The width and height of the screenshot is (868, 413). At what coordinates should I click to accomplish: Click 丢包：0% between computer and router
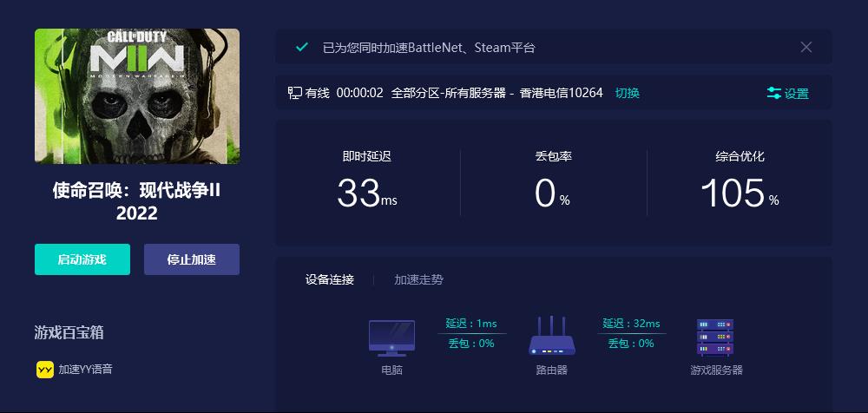471,344
